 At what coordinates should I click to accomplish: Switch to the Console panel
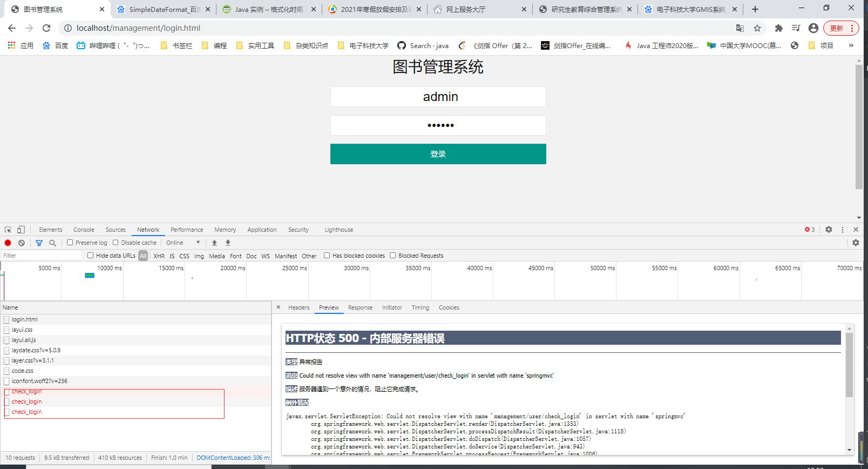[x=84, y=230]
